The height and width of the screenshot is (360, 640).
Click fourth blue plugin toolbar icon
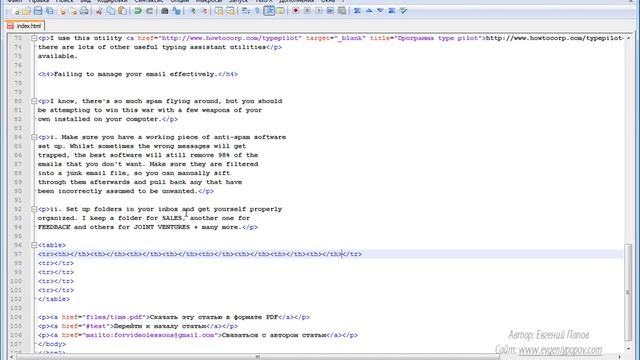pos(392,11)
